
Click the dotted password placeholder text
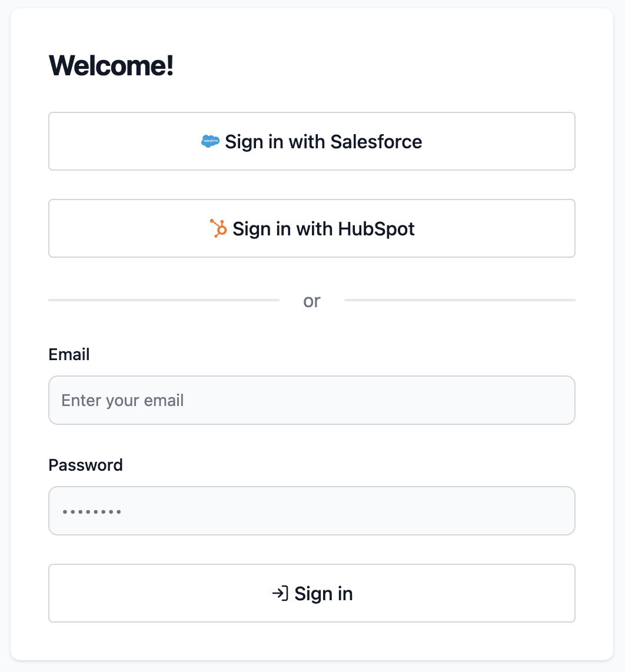(x=89, y=511)
